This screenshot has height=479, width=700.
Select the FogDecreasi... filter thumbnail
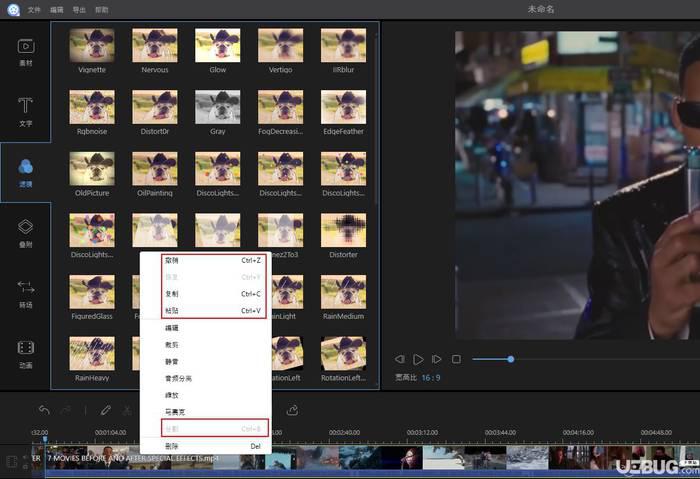pyautogui.click(x=280, y=107)
